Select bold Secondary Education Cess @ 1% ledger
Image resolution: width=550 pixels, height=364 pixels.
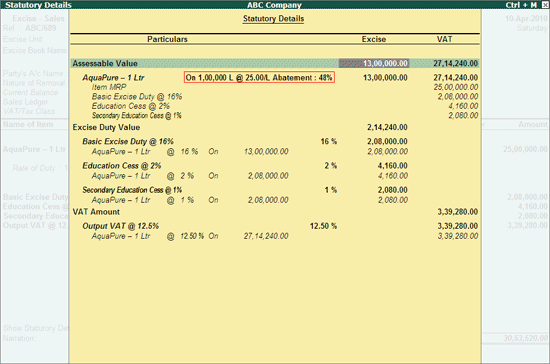(132, 190)
